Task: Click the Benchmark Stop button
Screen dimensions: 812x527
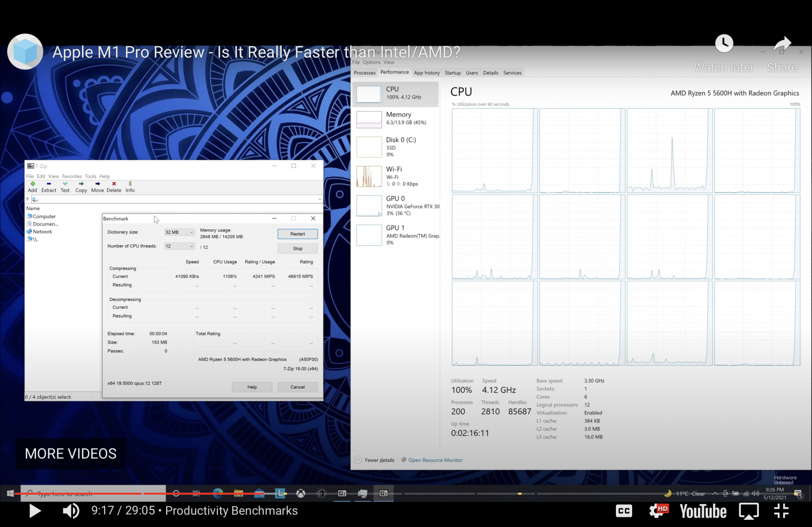Action: coord(298,249)
